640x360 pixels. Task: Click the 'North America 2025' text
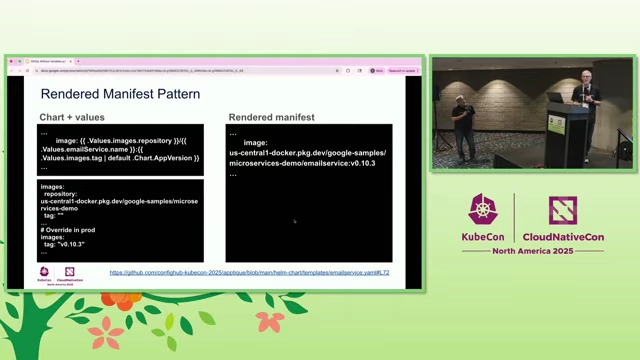(x=533, y=251)
